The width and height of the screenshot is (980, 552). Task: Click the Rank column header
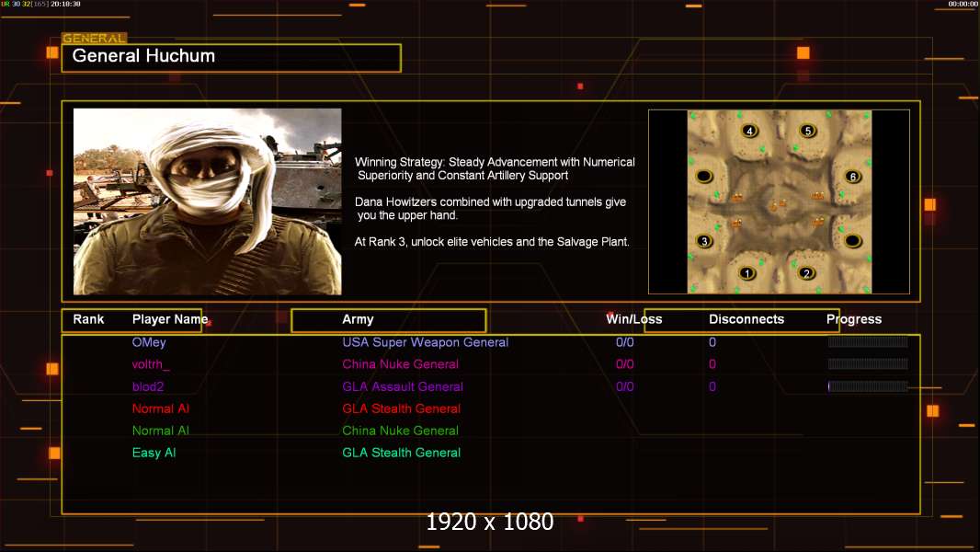click(89, 319)
